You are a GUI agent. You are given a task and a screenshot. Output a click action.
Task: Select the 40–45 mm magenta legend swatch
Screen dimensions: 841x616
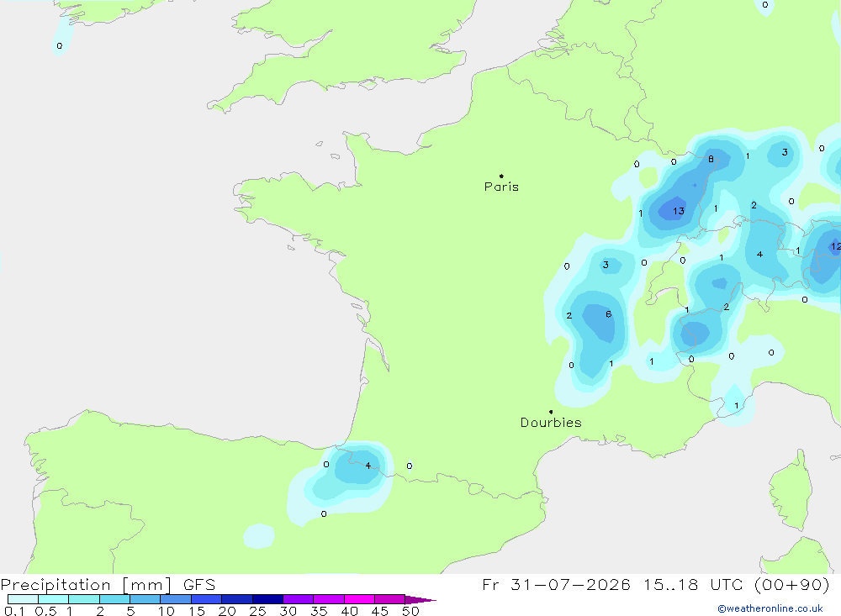[359, 599]
